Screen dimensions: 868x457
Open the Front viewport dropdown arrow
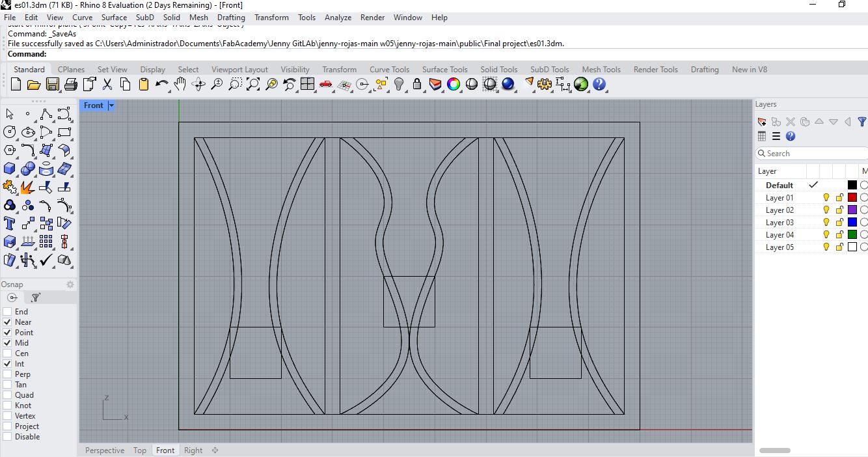click(x=111, y=105)
